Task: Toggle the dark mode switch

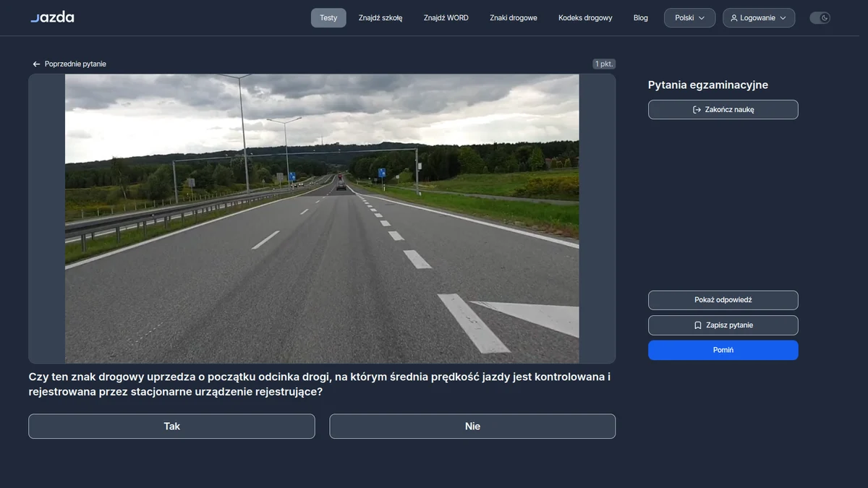Action: [820, 18]
